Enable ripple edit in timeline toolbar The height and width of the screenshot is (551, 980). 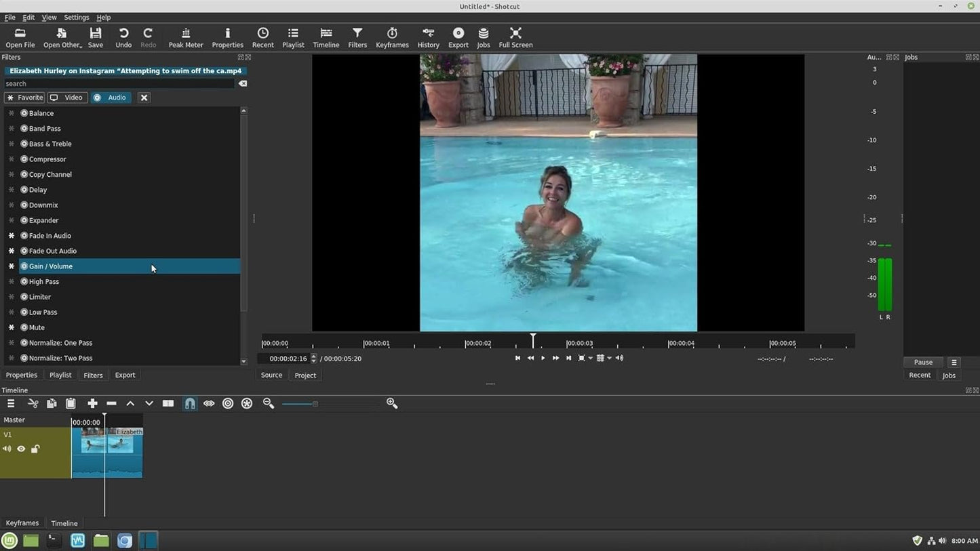point(228,403)
